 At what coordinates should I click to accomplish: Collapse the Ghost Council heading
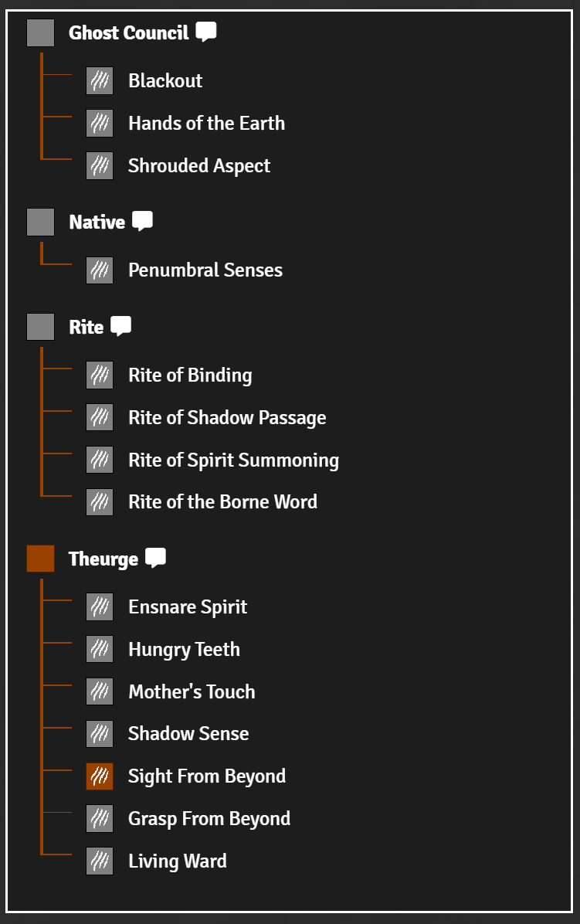128,33
